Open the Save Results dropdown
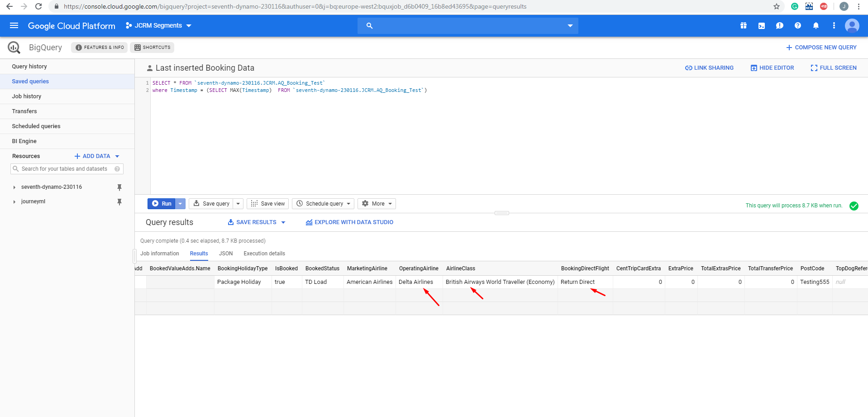The image size is (868, 417). [283, 222]
